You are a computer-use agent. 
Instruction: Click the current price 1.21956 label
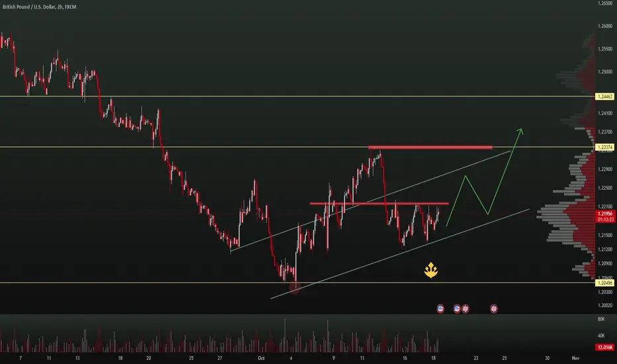coord(605,214)
